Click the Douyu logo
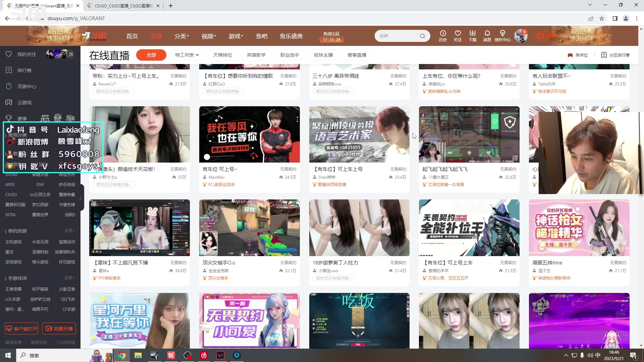This screenshot has width=644, height=362. [x=94, y=36]
